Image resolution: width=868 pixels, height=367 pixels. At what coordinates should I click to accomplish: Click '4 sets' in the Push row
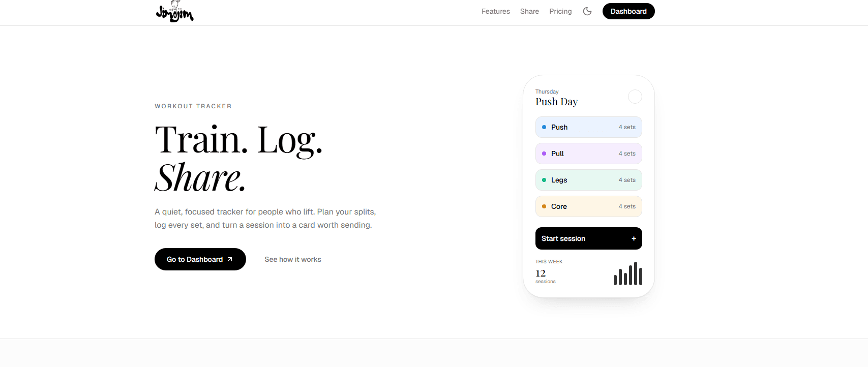coord(627,127)
